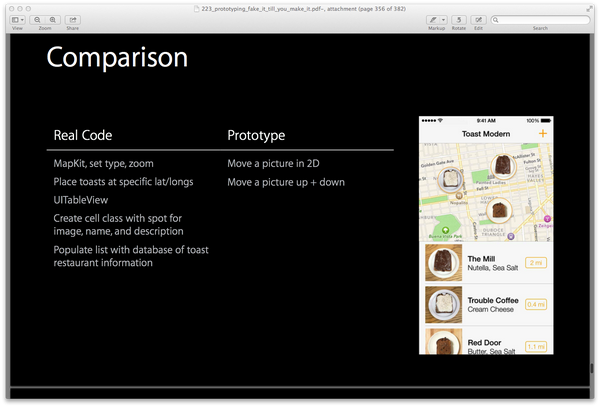600x407 pixels.
Task: Open The Mill toast thumbnail
Action: tap(443, 263)
